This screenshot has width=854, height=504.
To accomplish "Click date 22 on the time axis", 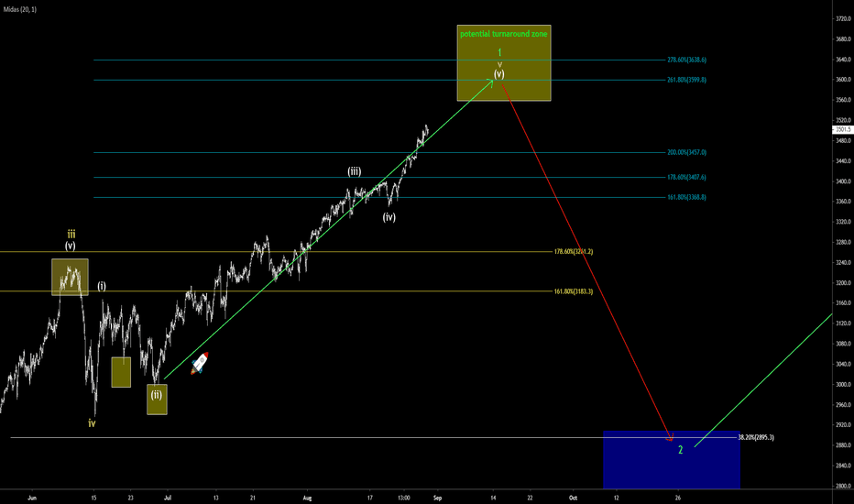I will (530, 498).
